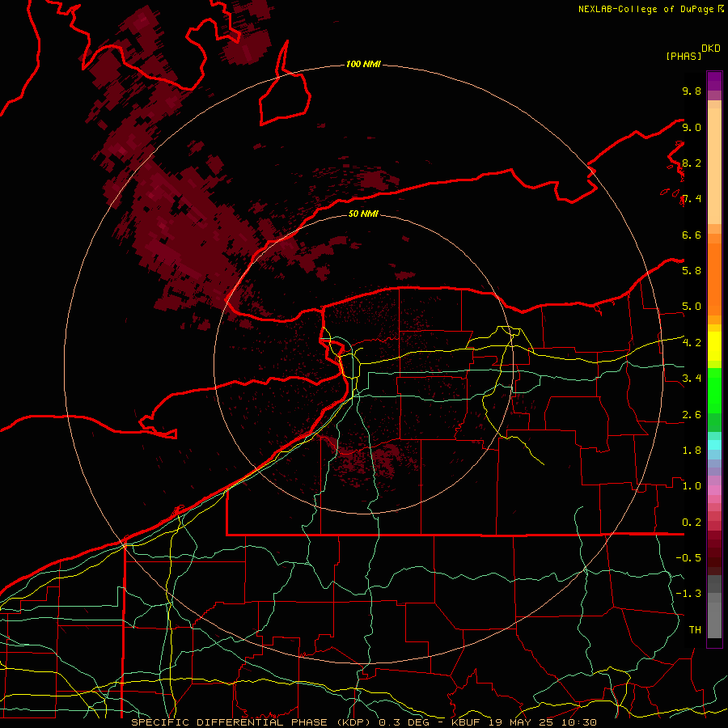Click the 9.8 legend value
Viewport: 728px width, 728px height.
coord(692,91)
